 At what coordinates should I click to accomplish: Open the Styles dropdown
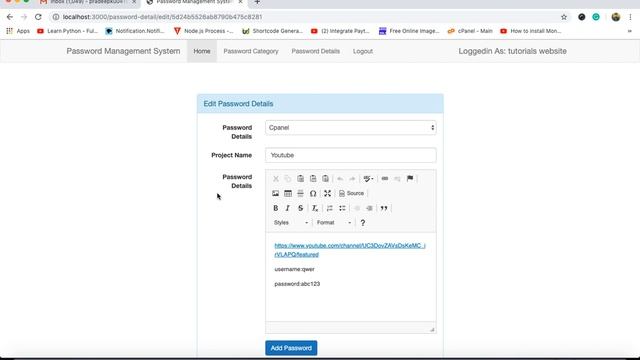click(x=291, y=223)
